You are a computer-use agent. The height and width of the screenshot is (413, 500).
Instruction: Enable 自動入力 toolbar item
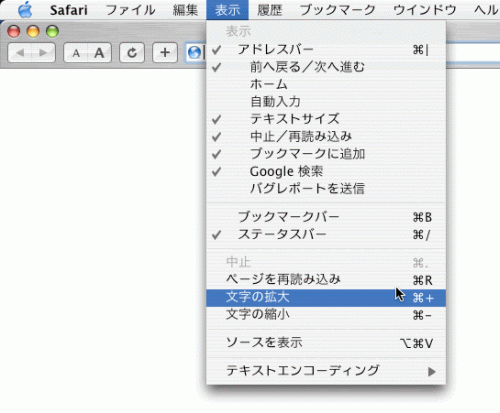[x=326, y=102]
